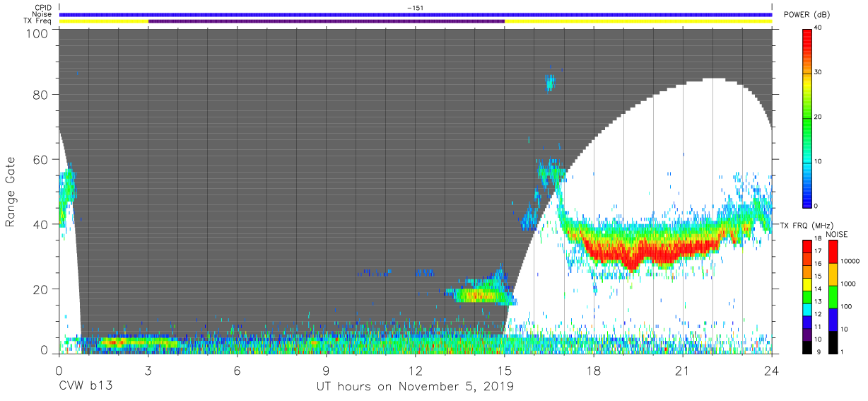
Task: Click the 80 tick on the Range Gate axis
Action: (41, 94)
